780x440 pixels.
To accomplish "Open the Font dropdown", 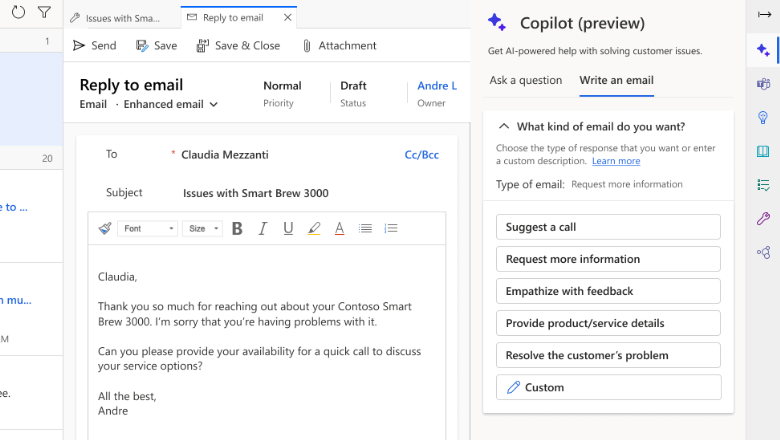I will click(148, 229).
